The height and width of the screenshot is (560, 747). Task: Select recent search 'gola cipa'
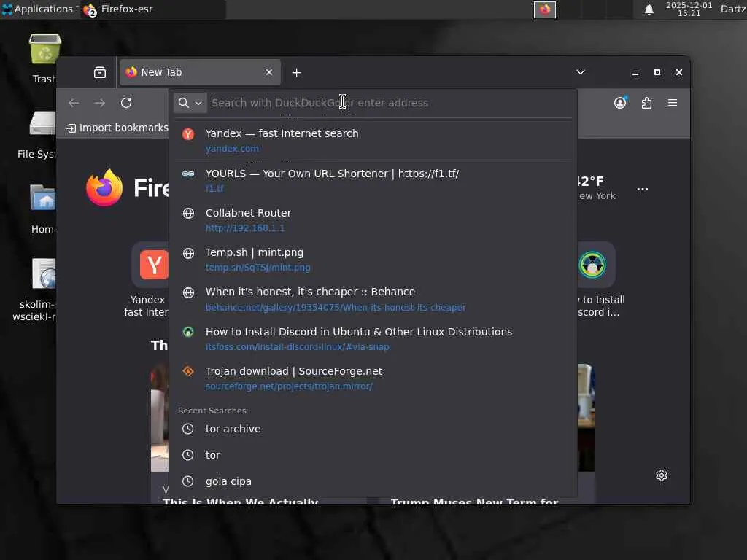(x=373, y=481)
